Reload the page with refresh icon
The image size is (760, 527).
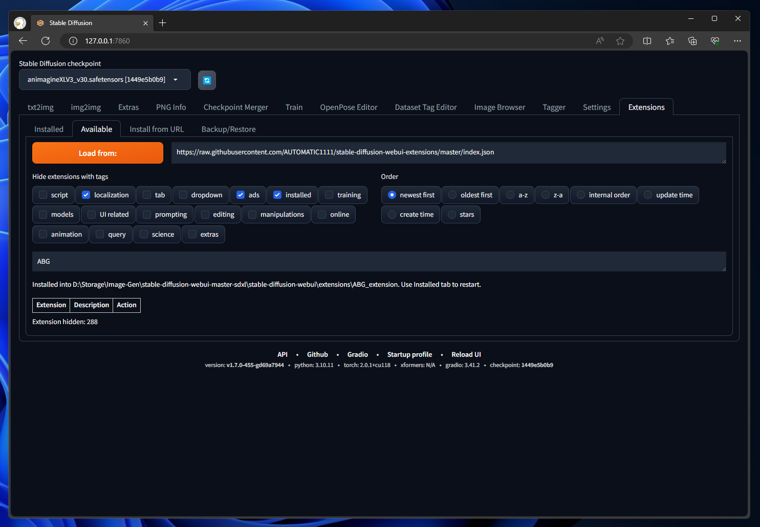point(46,41)
